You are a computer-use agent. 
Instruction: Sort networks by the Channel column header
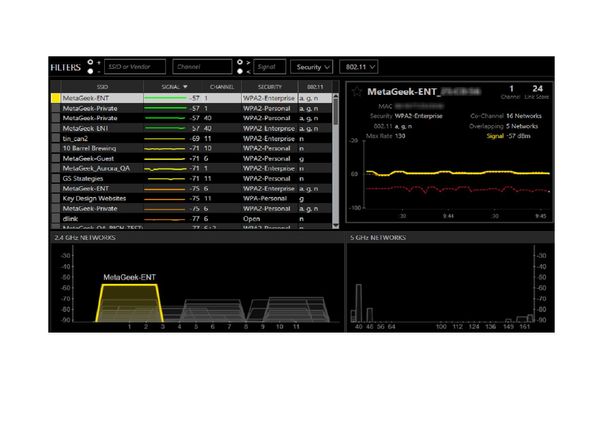point(220,87)
